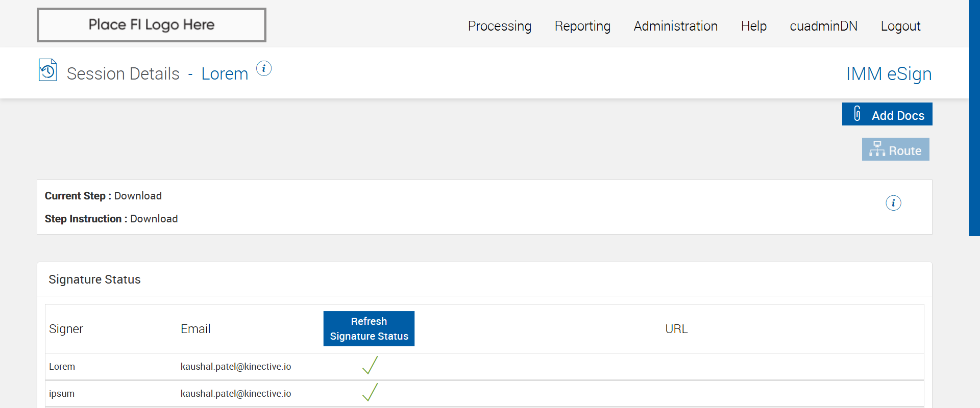The image size is (980, 408).
Task: Open the Administration menu
Action: coord(675,26)
